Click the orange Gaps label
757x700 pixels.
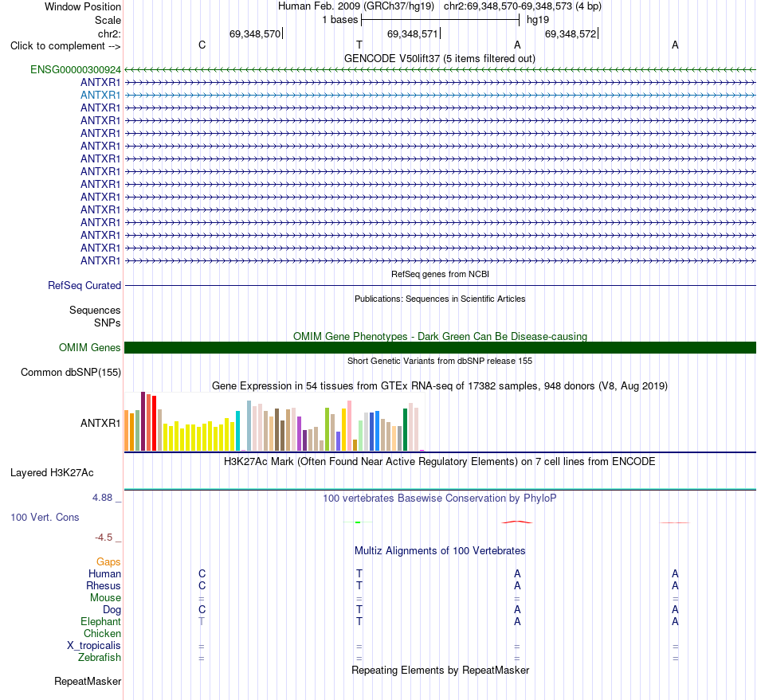108,562
